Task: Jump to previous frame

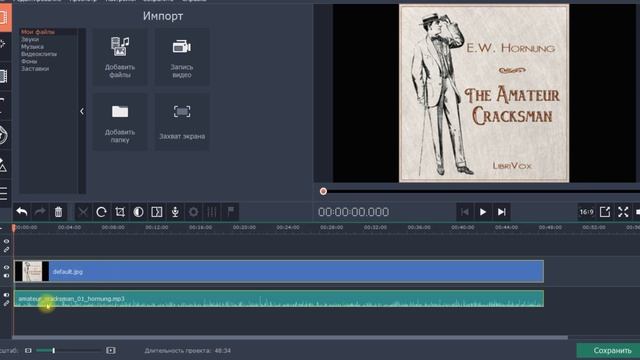Action: point(464,212)
